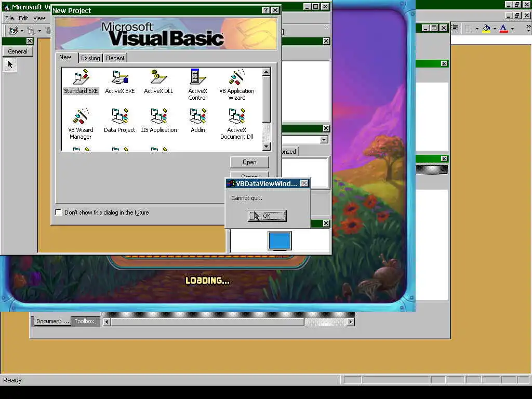Click the right arrow of the bottom horizontal scrollbar
This screenshot has width=532, height=399.
tap(351, 322)
